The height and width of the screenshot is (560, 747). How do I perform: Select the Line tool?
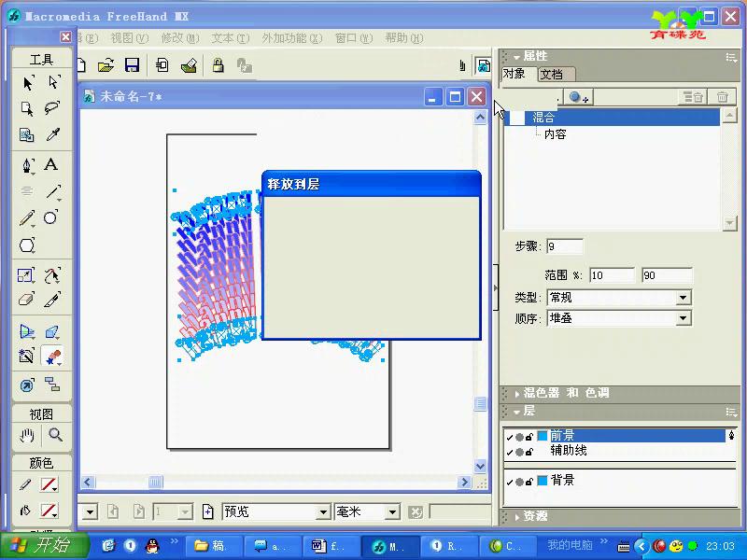pyautogui.click(x=53, y=192)
